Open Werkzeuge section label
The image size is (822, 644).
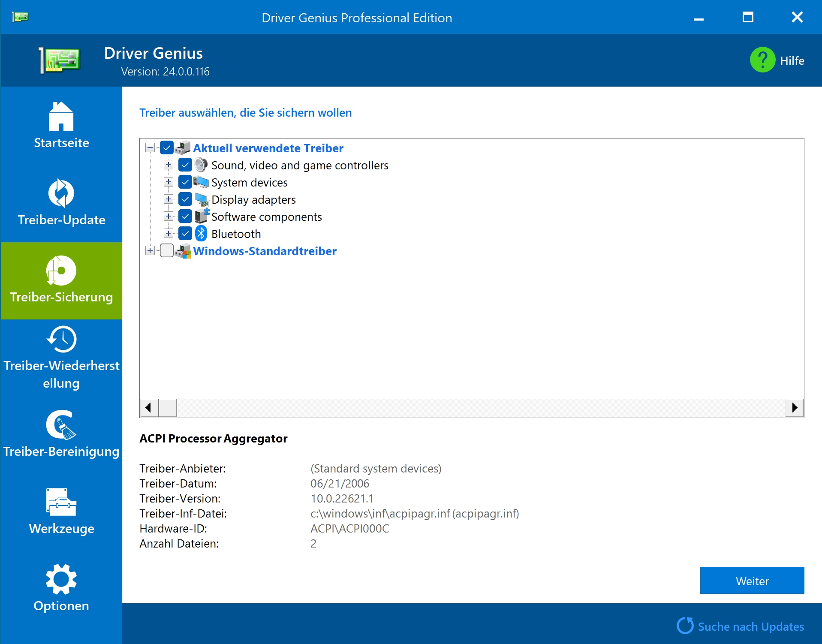[x=61, y=529]
